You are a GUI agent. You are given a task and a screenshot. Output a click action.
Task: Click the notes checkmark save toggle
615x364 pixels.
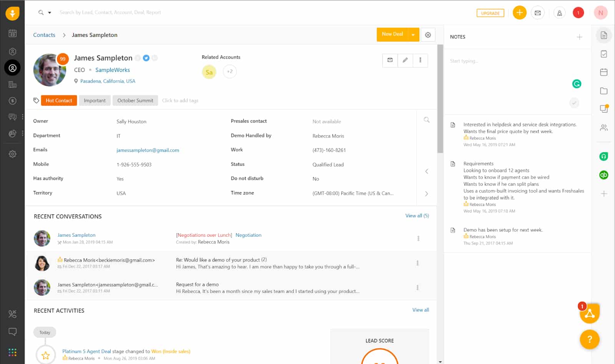point(574,103)
